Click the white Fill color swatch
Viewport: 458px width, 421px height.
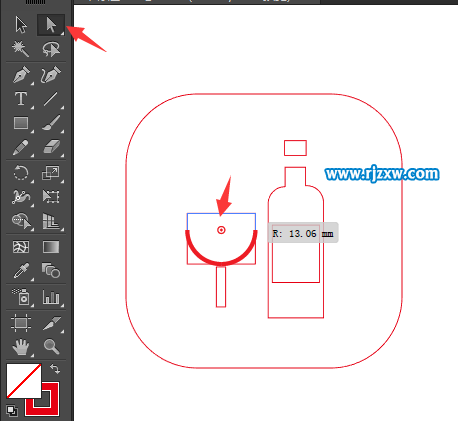pyautogui.click(x=24, y=381)
